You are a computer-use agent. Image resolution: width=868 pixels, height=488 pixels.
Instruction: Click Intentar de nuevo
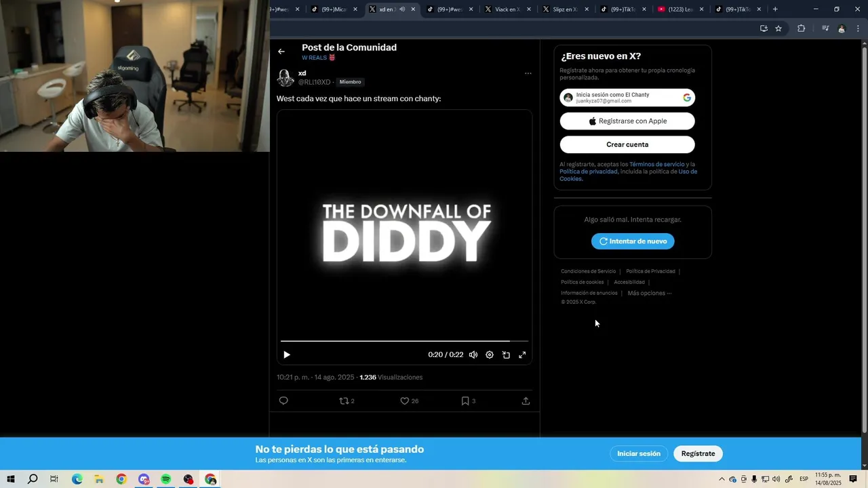click(x=633, y=241)
